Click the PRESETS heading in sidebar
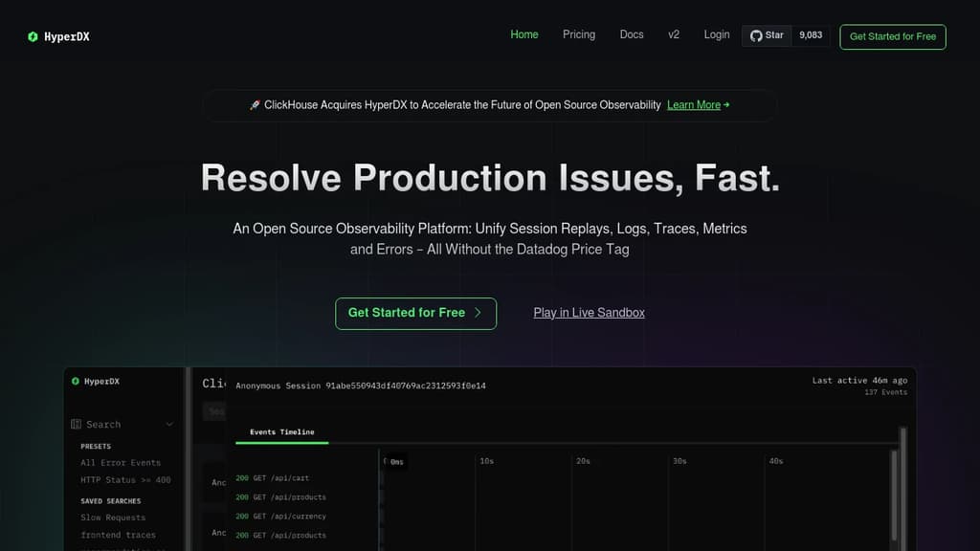The width and height of the screenshot is (980, 551). pyautogui.click(x=96, y=447)
